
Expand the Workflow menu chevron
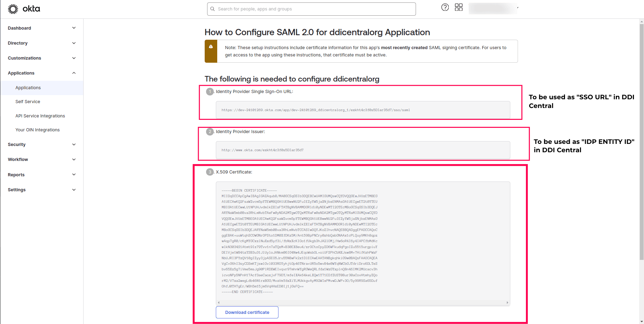(74, 160)
